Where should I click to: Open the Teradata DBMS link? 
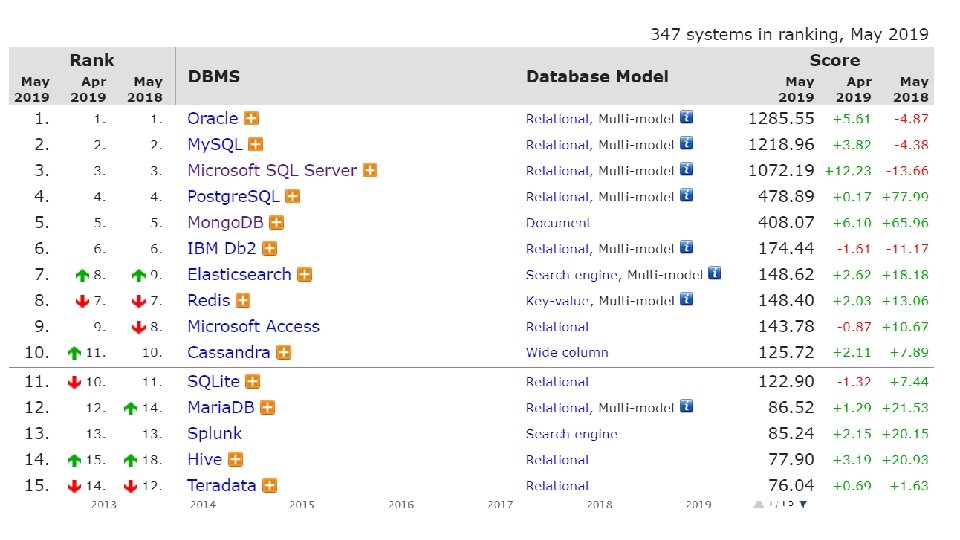coord(221,485)
